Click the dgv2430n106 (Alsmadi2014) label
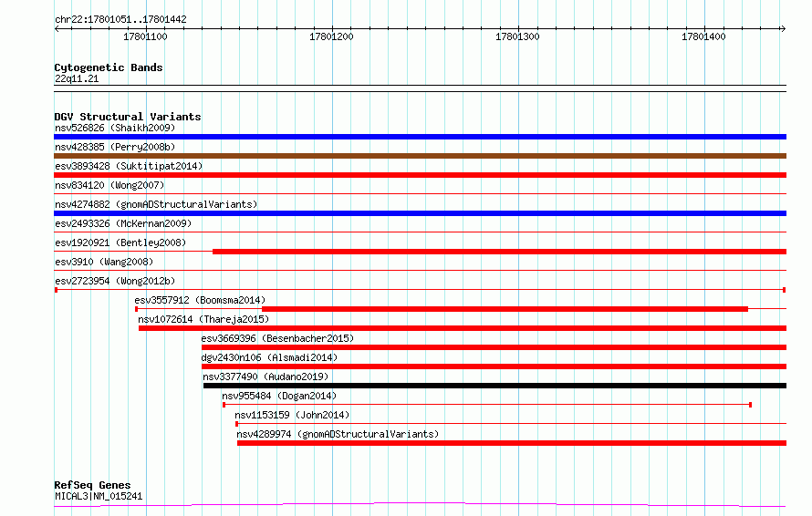This screenshot has height=516, width=812. [269, 357]
